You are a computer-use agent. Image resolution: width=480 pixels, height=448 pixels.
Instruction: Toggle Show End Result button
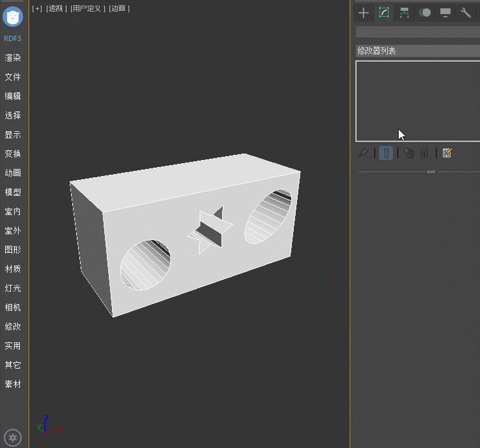[386, 153]
